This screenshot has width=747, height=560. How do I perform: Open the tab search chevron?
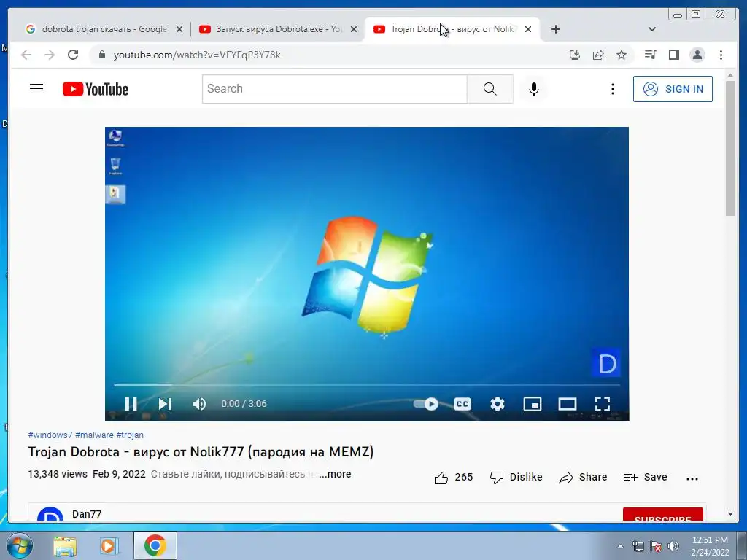pos(651,29)
